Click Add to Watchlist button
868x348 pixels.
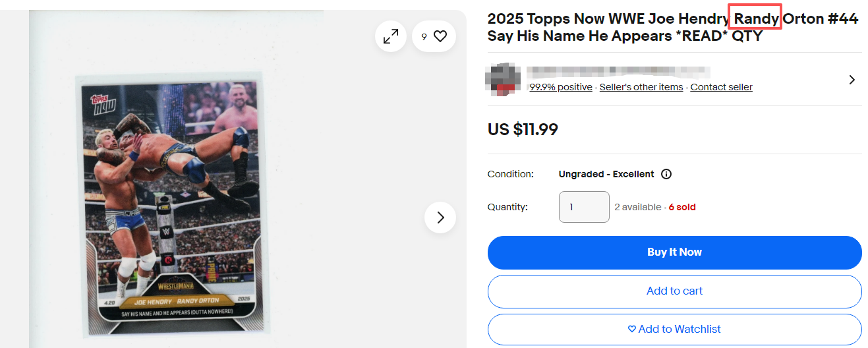[674, 329]
